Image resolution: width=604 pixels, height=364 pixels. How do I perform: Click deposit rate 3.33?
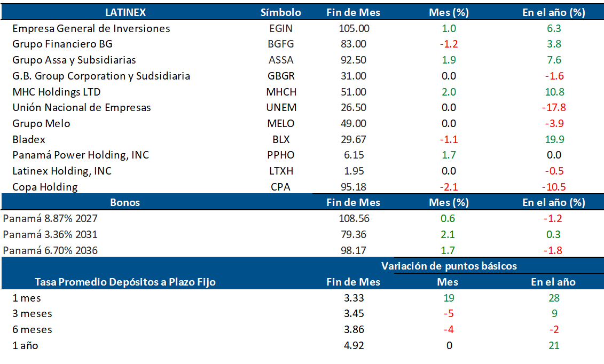354,298
